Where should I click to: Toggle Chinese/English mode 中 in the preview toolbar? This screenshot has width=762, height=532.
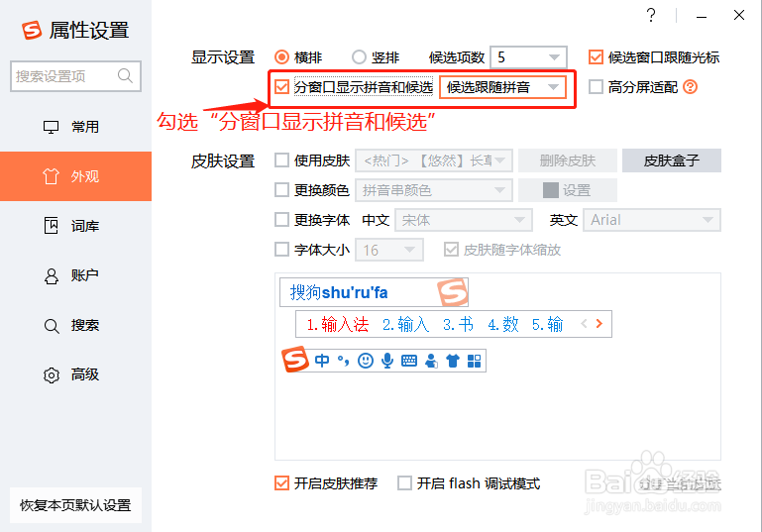(322, 361)
